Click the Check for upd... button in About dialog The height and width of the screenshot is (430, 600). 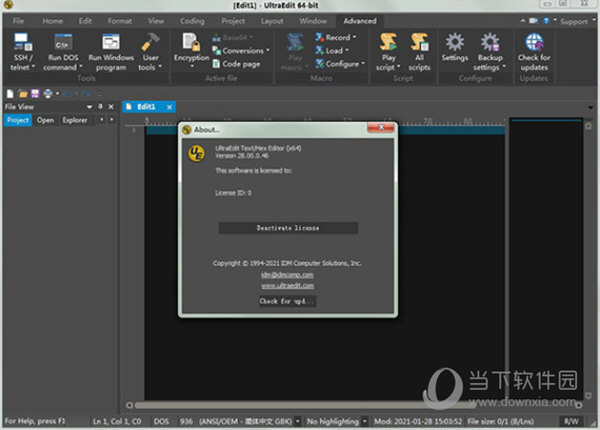pos(287,301)
